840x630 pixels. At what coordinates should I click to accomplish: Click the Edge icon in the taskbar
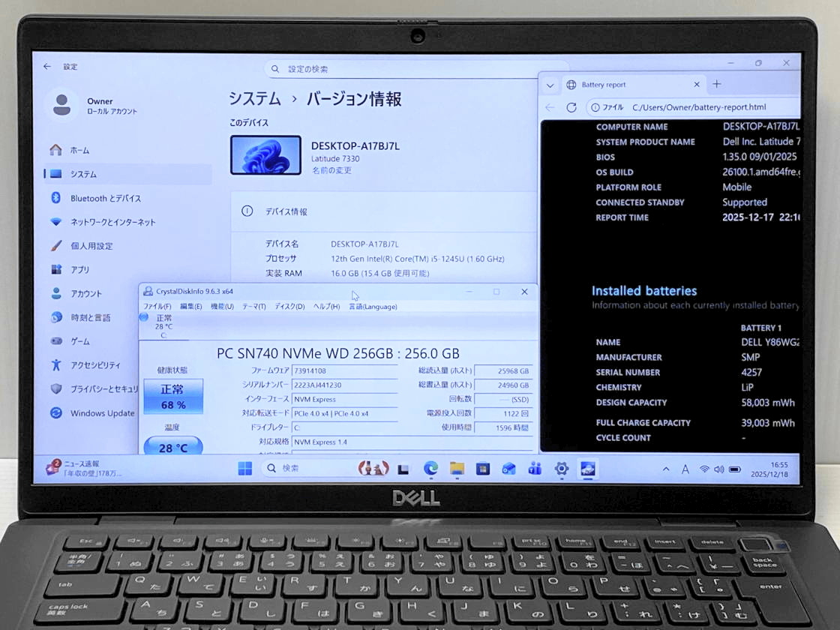430,469
